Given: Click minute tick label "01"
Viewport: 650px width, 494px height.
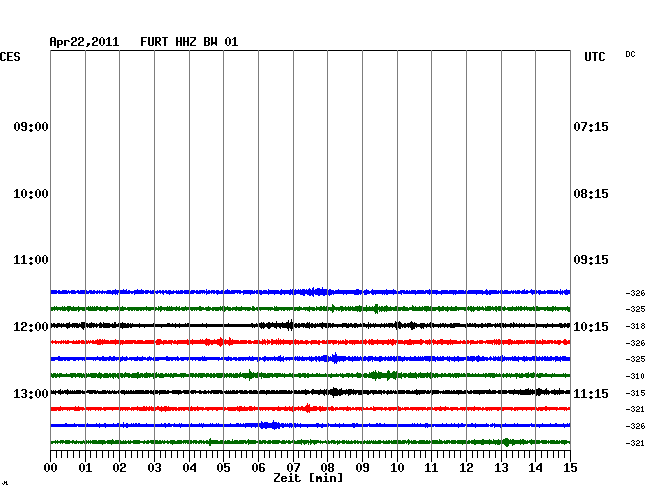Looking at the screenshot, I should [85, 468].
